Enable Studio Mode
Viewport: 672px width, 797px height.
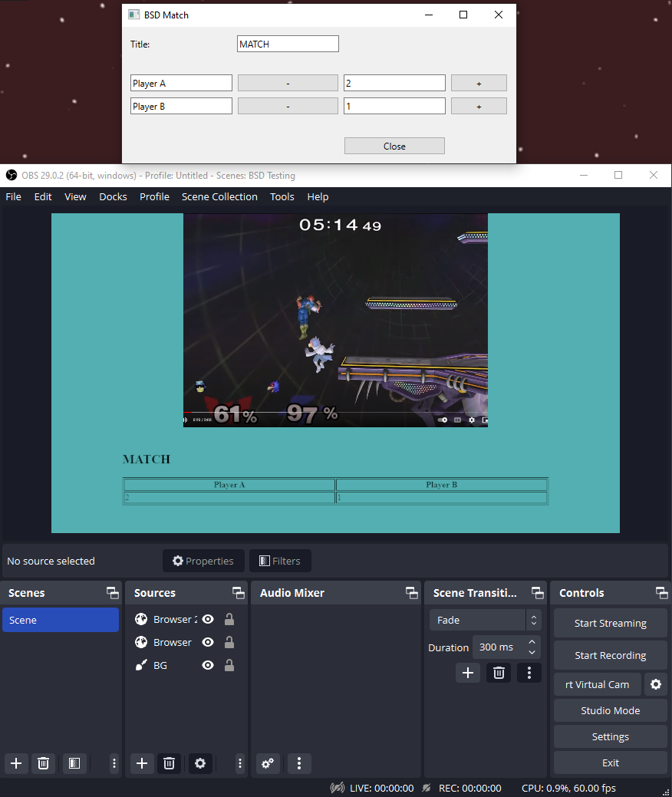coord(610,710)
